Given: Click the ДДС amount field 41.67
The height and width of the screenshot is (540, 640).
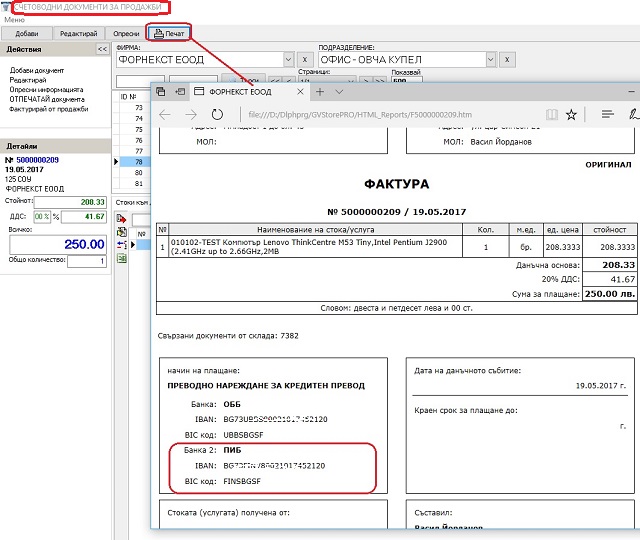Looking at the screenshot, I should click(x=84, y=217).
